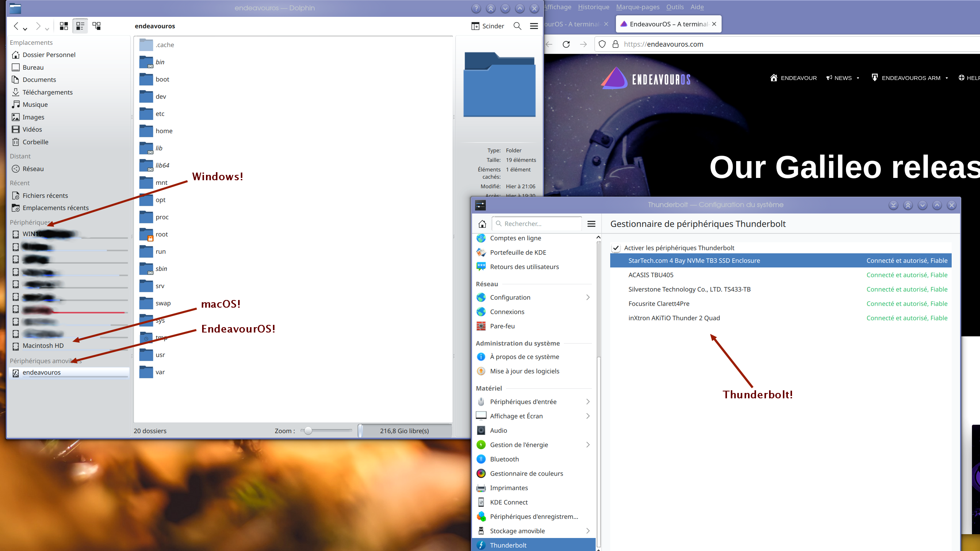The image size is (980, 551).
Task: Click Firefox reload page icon
Action: [x=566, y=44]
